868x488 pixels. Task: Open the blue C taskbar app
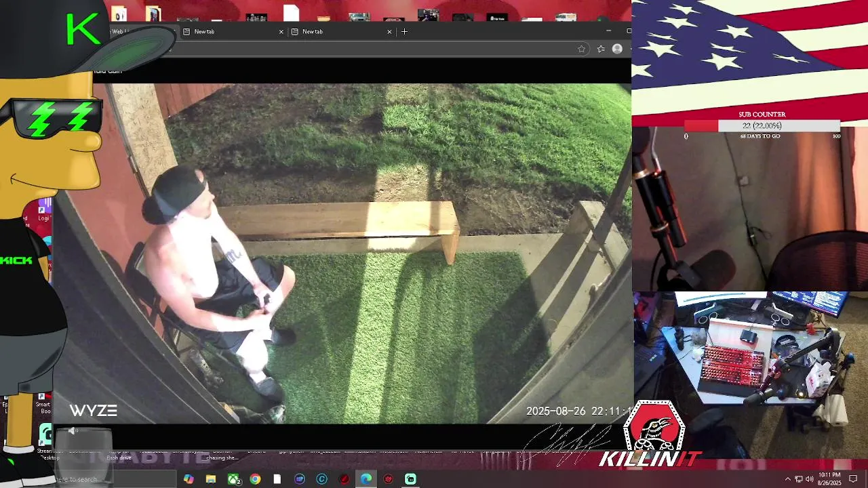coord(321,479)
